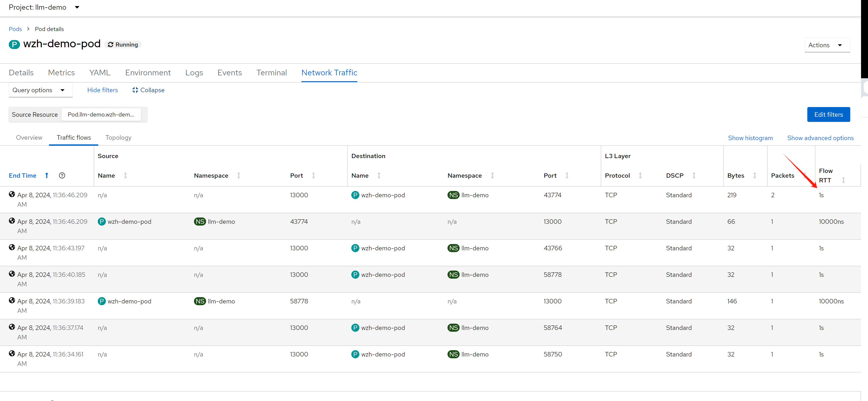Switch to Topology view tab
This screenshot has height=401, width=868.
click(118, 138)
